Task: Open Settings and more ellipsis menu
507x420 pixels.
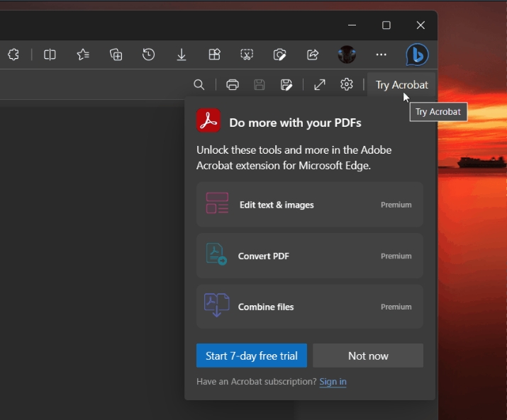Action: point(381,55)
